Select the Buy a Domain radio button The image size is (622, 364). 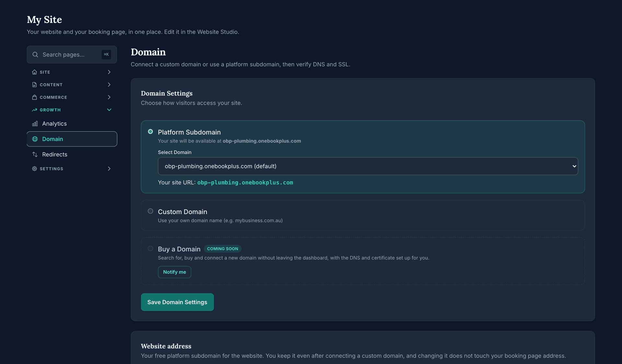(150, 248)
